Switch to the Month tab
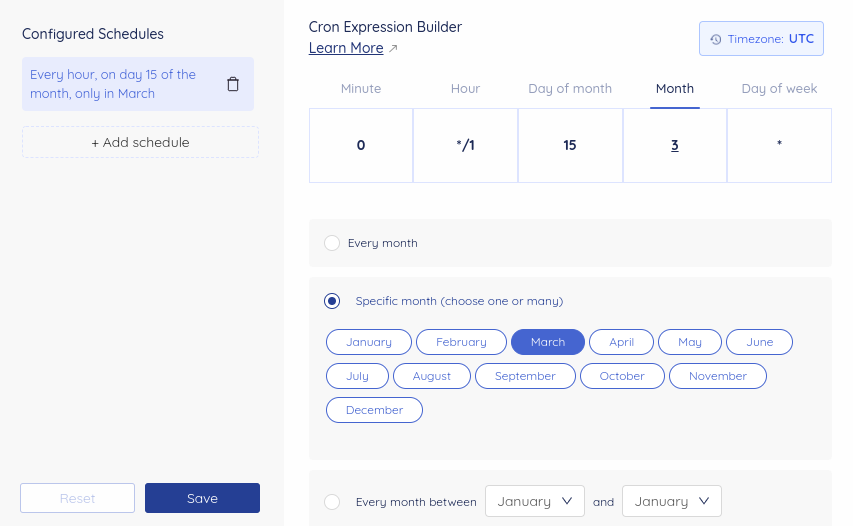This screenshot has height=526, width=853. click(675, 89)
